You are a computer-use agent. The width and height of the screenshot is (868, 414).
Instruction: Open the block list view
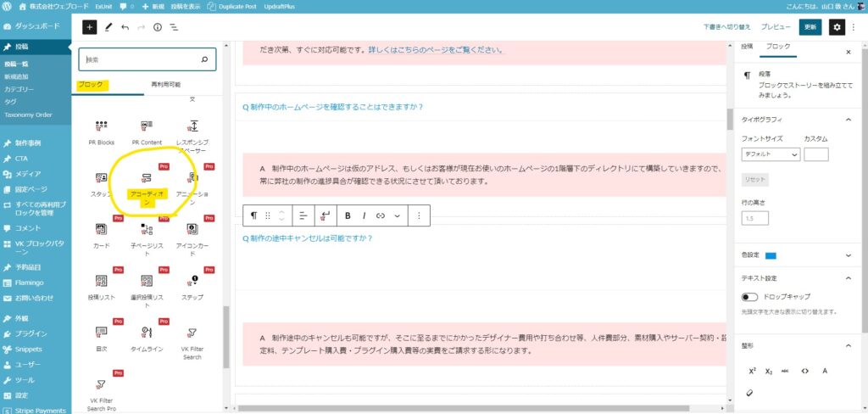coord(173,27)
